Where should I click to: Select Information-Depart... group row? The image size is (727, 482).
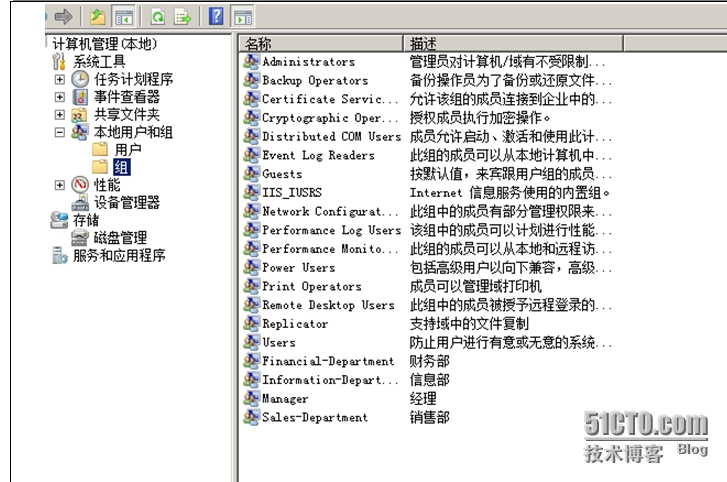pos(330,380)
